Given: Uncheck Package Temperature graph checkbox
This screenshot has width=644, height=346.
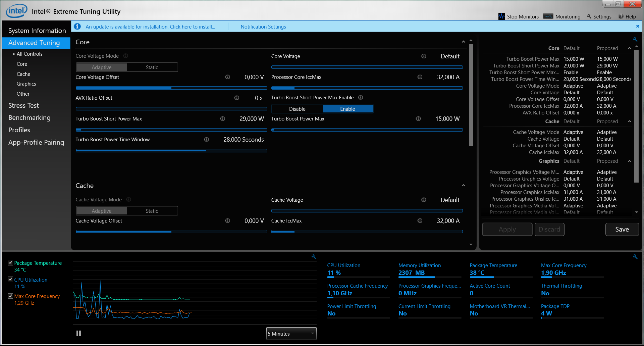Looking at the screenshot, I should (x=10, y=263).
